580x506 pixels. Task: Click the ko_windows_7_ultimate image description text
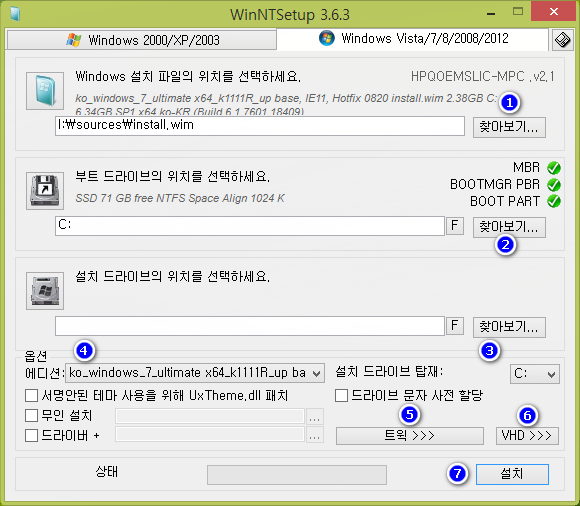287,104
